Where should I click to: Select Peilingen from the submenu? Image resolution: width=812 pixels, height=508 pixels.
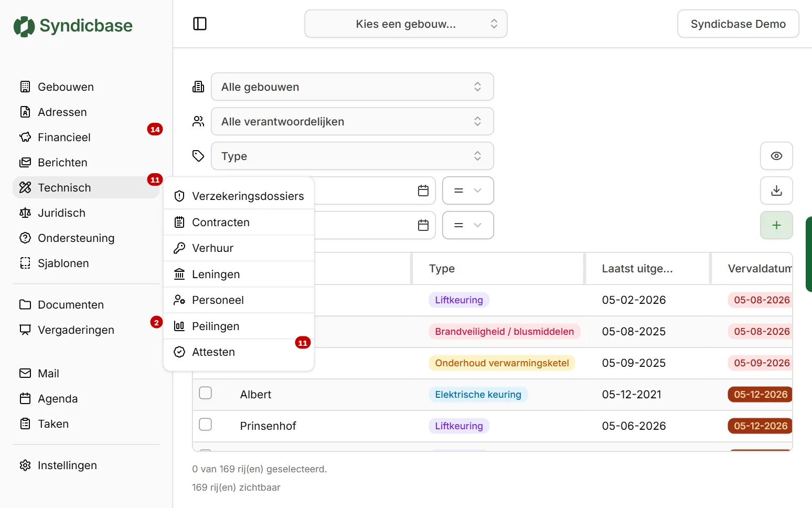pos(239,326)
